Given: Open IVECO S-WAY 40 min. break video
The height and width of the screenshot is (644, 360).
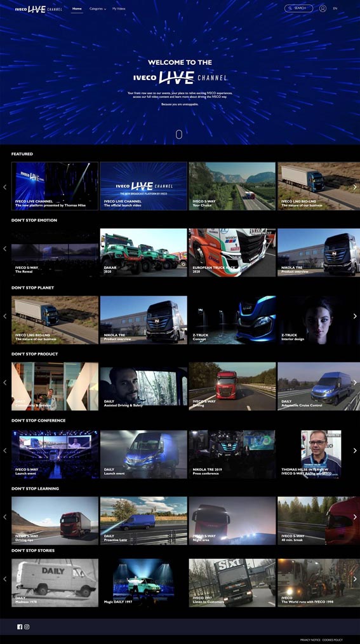Looking at the screenshot, I should pos(319,521).
